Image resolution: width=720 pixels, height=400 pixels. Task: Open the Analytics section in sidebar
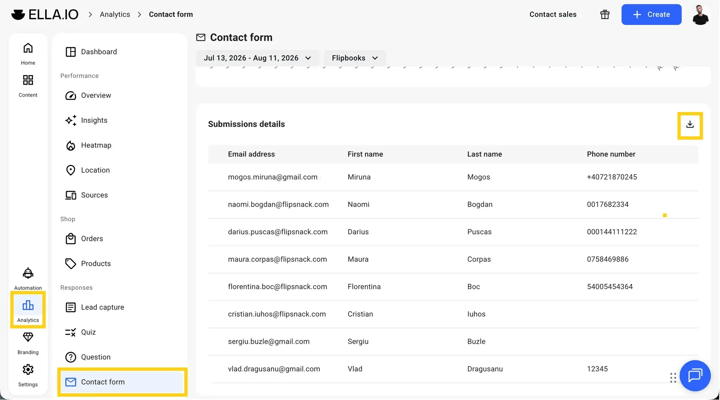(x=28, y=310)
